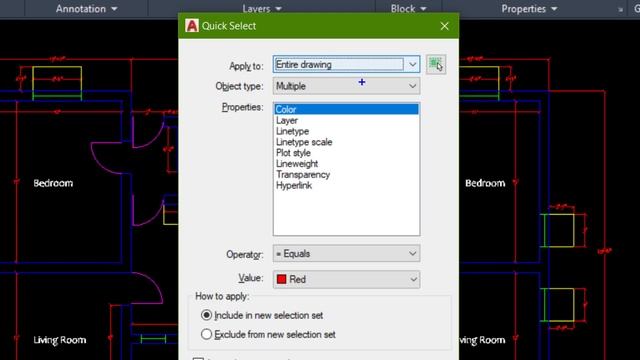The width and height of the screenshot is (640, 360).
Task: Click the left Bedroom label in drawing
Action: [53, 183]
